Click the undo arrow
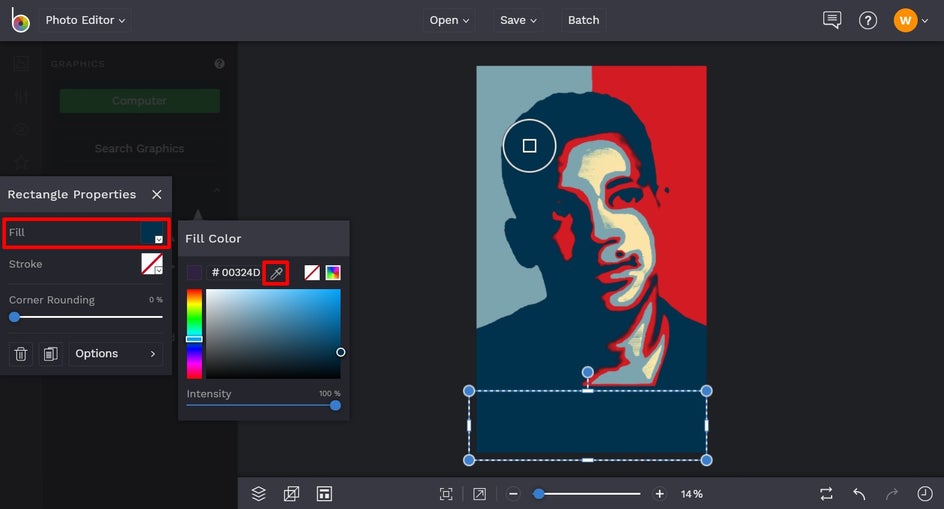The width and height of the screenshot is (944, 509). tap(859, 494)
